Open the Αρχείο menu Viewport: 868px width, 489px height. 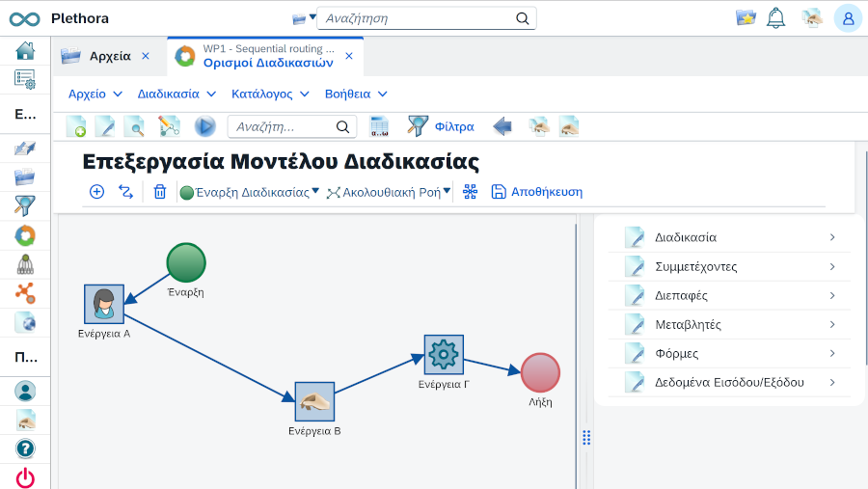pos(95,95)
